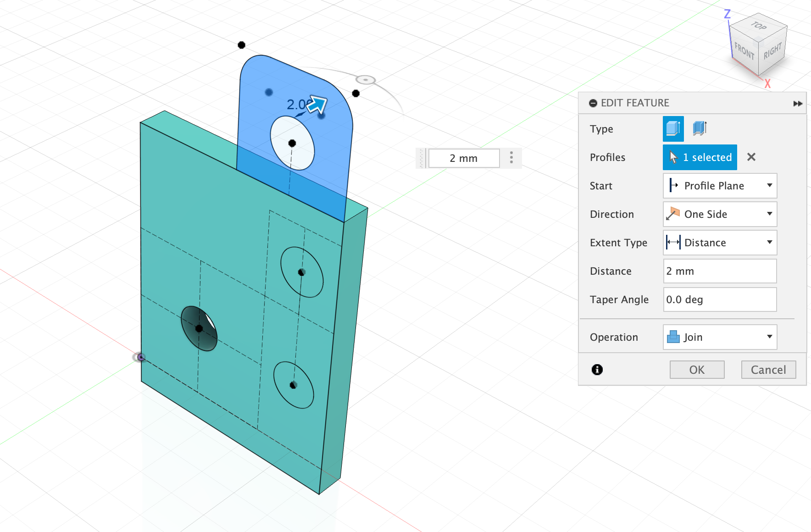Click the '1 selected' Profiles button

700,157
